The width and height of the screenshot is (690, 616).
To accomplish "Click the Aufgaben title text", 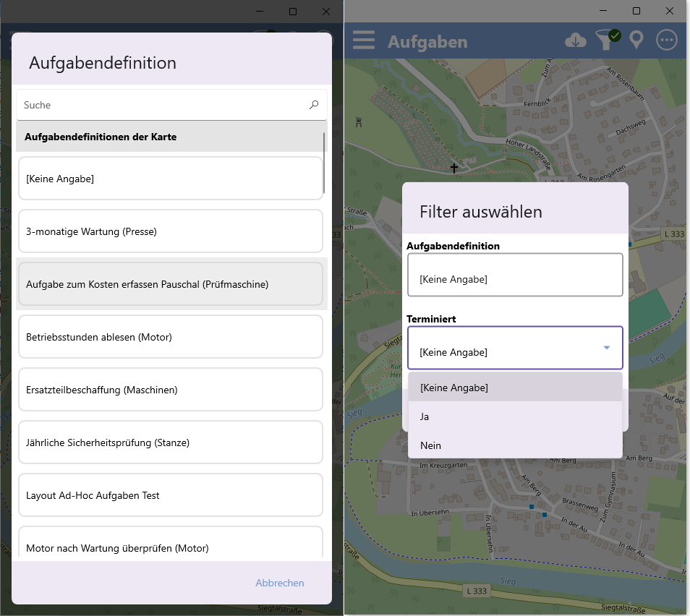I will click(427, 42).
